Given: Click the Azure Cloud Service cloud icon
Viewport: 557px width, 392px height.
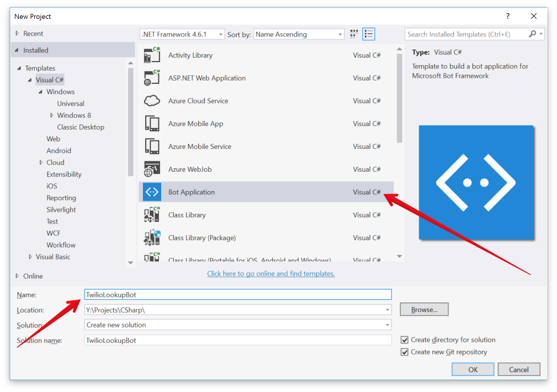Looking at the screenshot, I should coord(152,101).
